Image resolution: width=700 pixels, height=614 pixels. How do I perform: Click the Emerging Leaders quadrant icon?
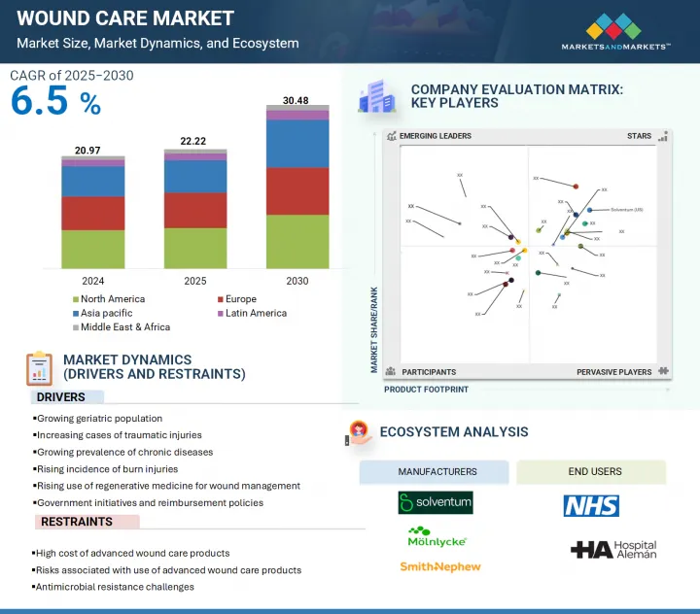pos(391,137)
